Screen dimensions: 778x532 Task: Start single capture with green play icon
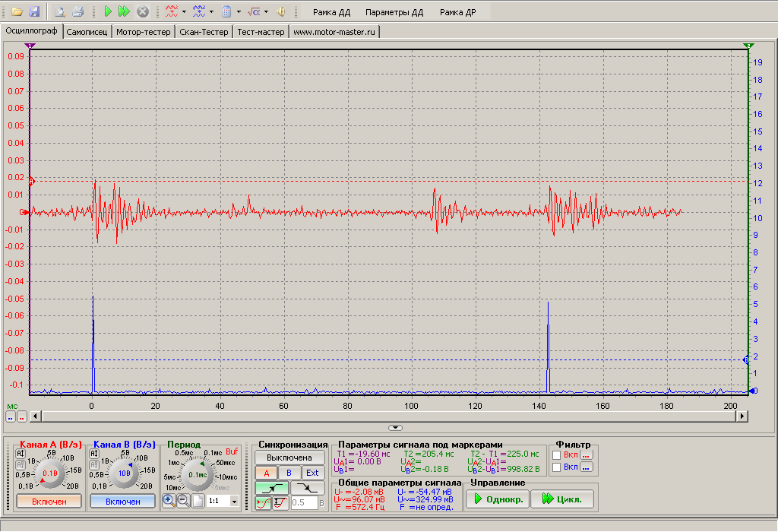pyautogui.click(x=108, y=12)
